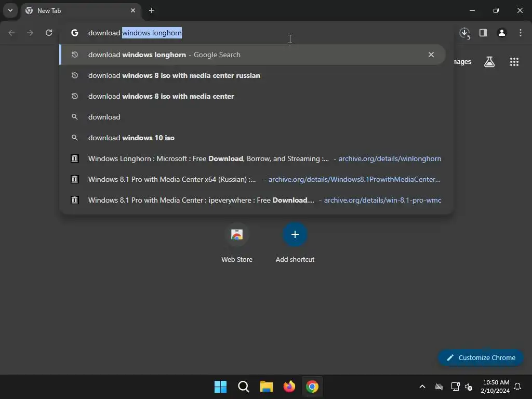Open Search Labs flask icon
532x399 pixels.
pos(489,62)
